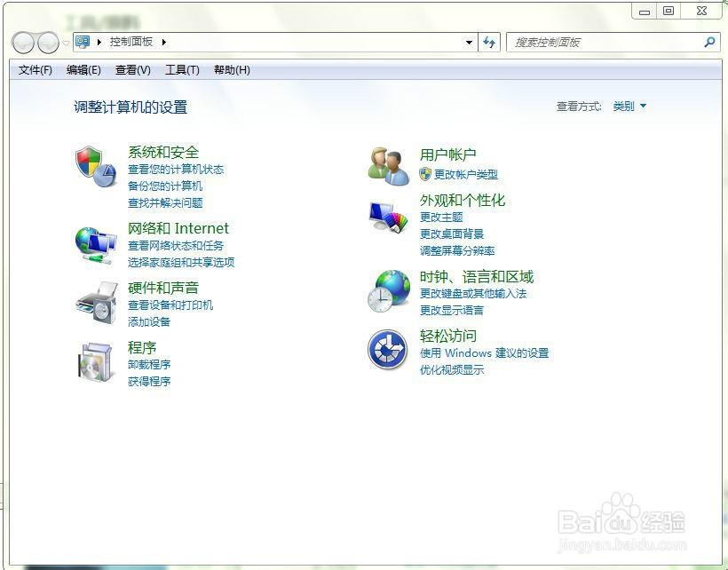Click the refresh icon in address bar

point(489,42)
